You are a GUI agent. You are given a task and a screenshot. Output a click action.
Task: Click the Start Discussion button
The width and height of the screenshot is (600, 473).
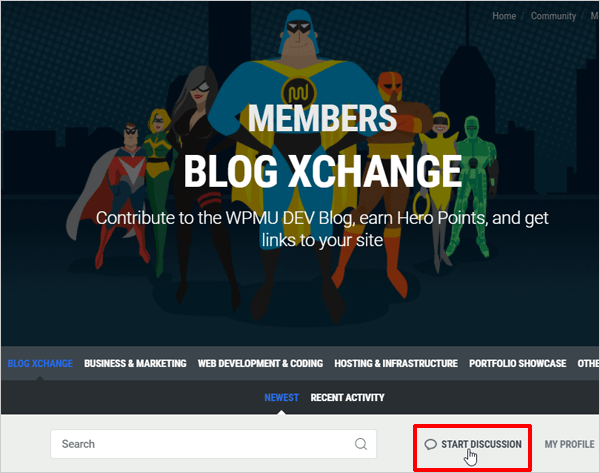tap(473, 444)
